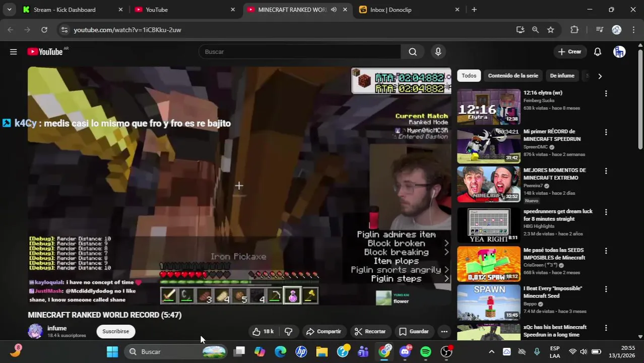Select the 'Todos' filter chip
This screenshot has height=363, width=644.
[x=469, y=76]
